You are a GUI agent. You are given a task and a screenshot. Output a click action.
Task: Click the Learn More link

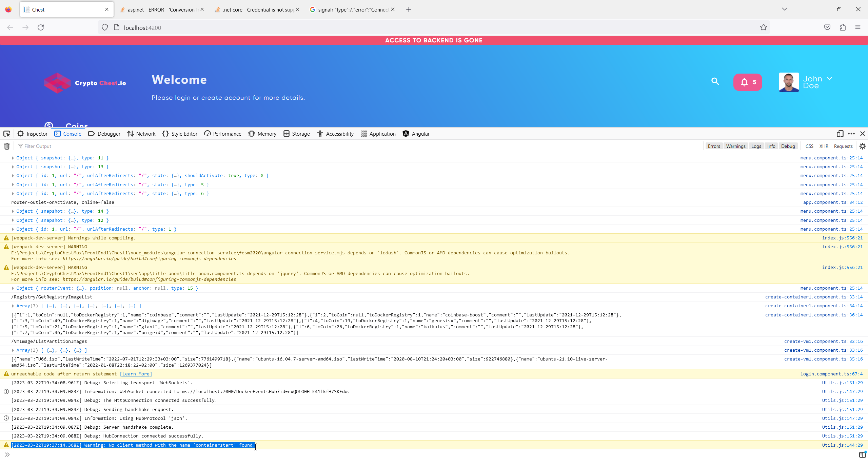[136, 374]
